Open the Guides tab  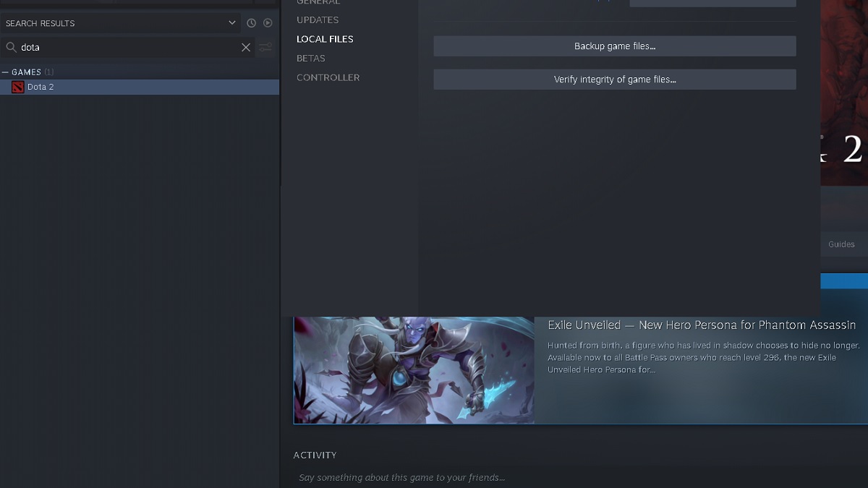[x=841, y=244]
